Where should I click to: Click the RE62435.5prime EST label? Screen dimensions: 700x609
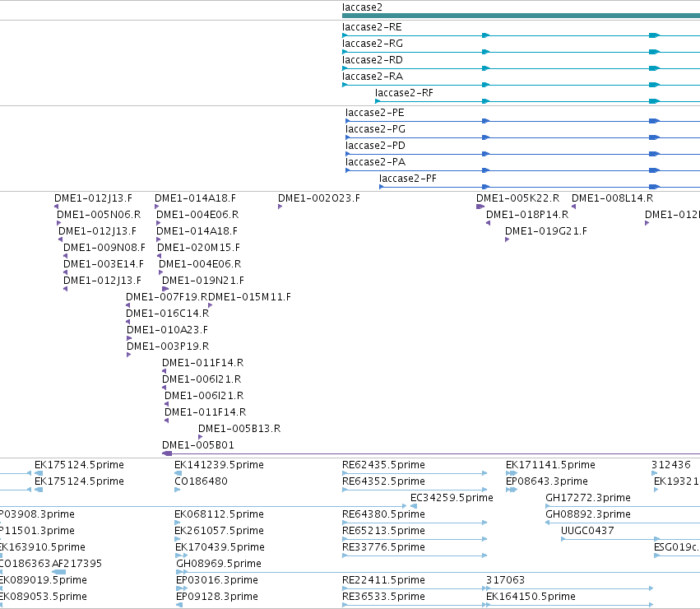coord(383,465)
